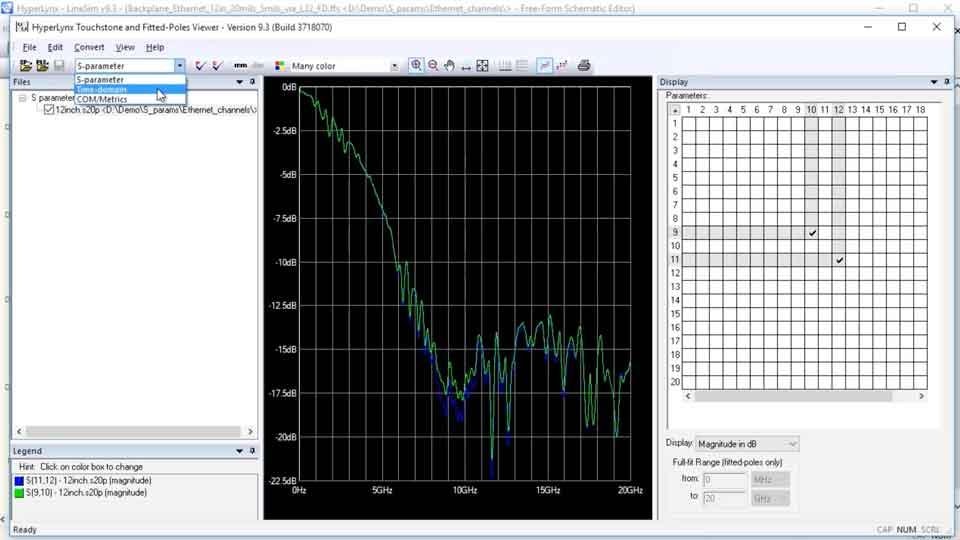The height and width of the screenshot is (540, 960).
Task: Click the save disk icon
Action: click(59, 66)
